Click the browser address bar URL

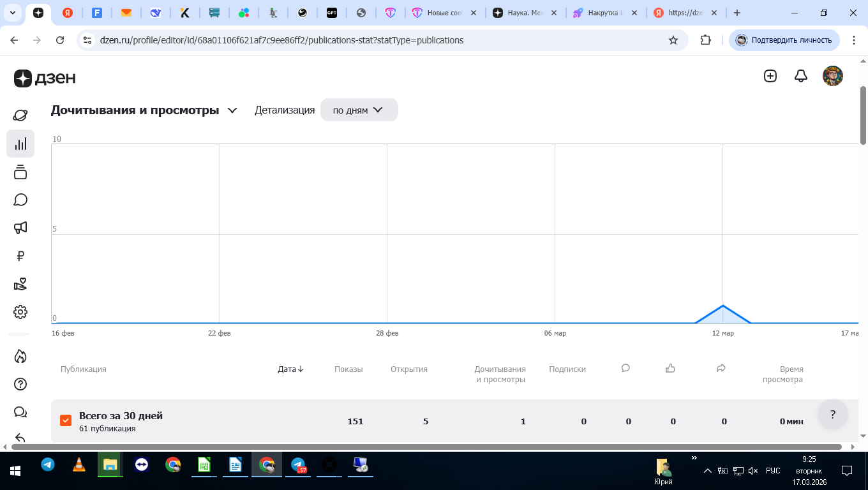pyautogui.click(x=281, y=40)
